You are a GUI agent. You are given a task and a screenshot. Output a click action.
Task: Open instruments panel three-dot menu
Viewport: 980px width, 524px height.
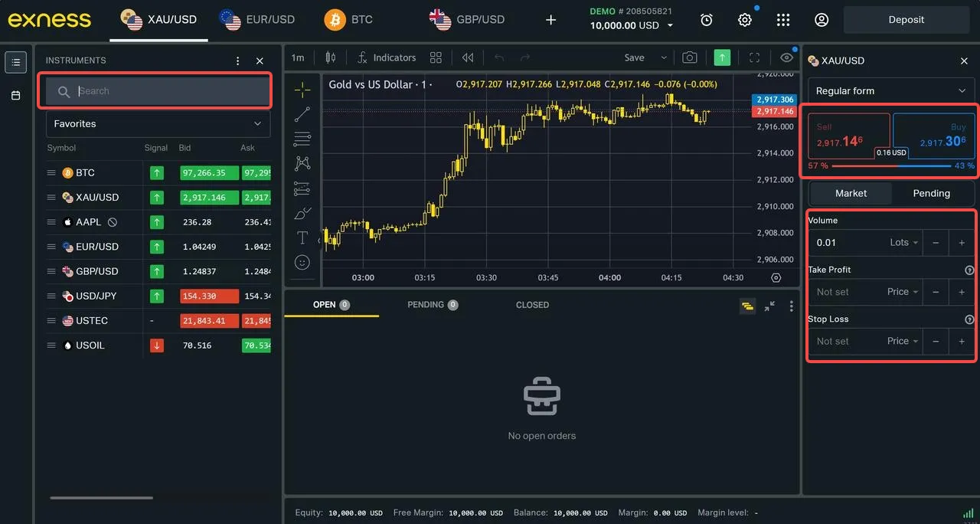238,61
